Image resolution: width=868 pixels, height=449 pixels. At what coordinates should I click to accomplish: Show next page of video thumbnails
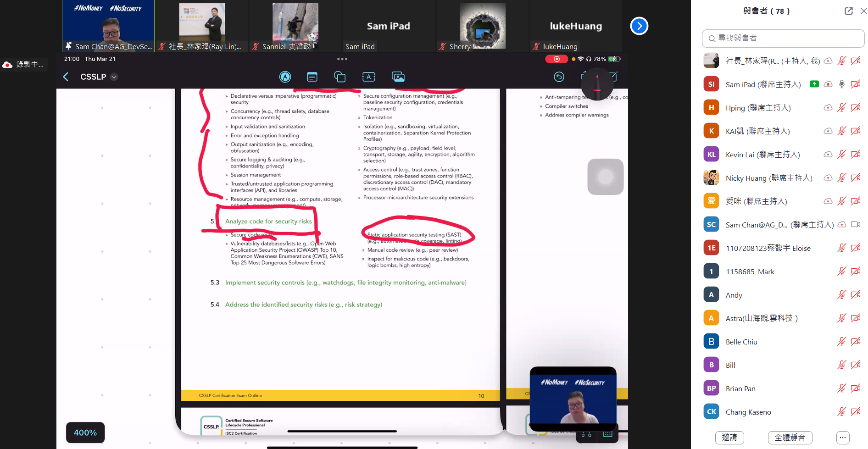coord(639,26)
